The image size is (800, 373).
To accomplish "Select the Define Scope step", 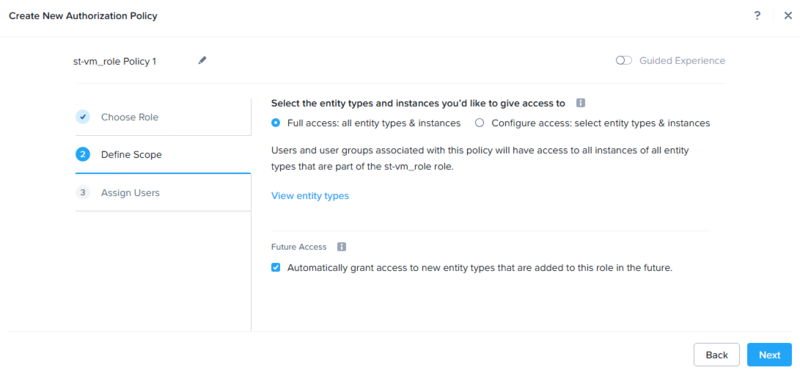I will (x=163, y=155).
